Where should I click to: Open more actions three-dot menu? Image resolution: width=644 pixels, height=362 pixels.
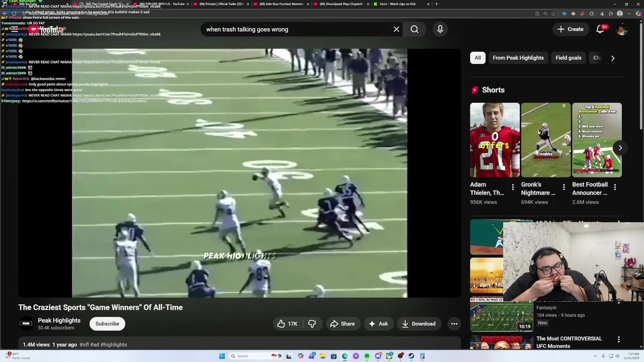point(454,324)
